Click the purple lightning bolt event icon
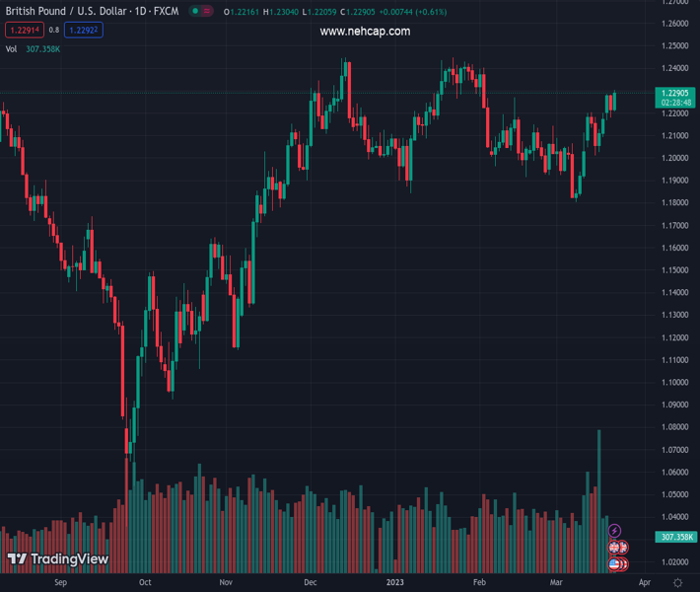Image resolution: width=700 pixels, height=592 pixels. [615, 531]
